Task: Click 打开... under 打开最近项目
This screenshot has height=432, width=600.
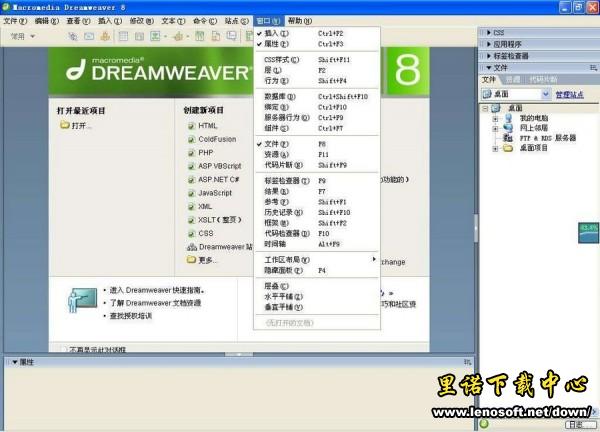Action: pyautogui.click(x=76, y=126)
